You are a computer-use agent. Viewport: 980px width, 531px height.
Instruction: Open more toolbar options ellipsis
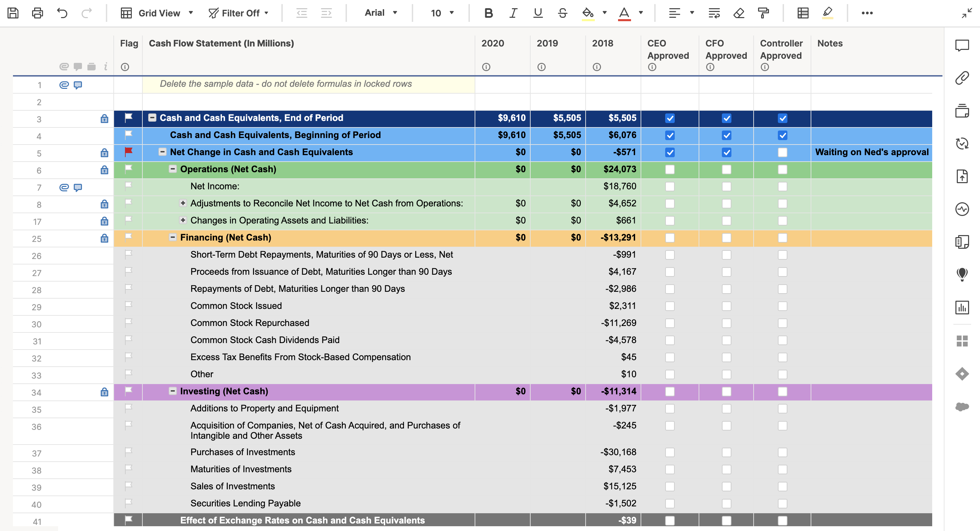pos(867,13)
